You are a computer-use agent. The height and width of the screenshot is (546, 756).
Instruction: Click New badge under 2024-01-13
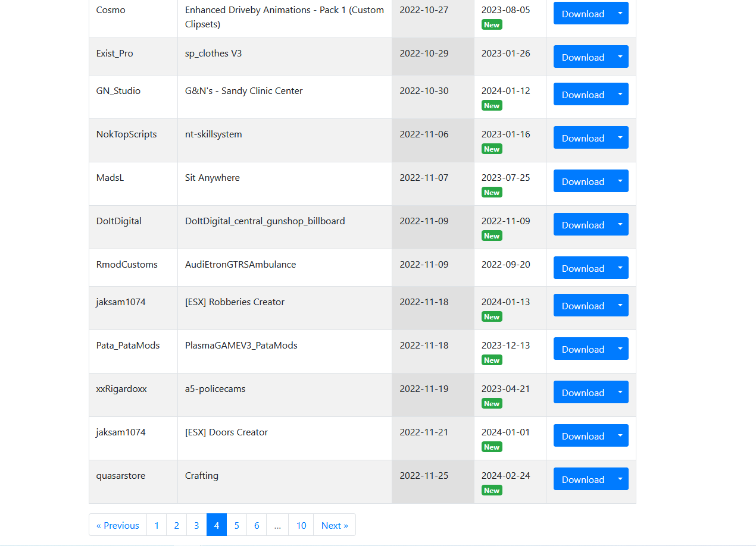tap(492, 316)
